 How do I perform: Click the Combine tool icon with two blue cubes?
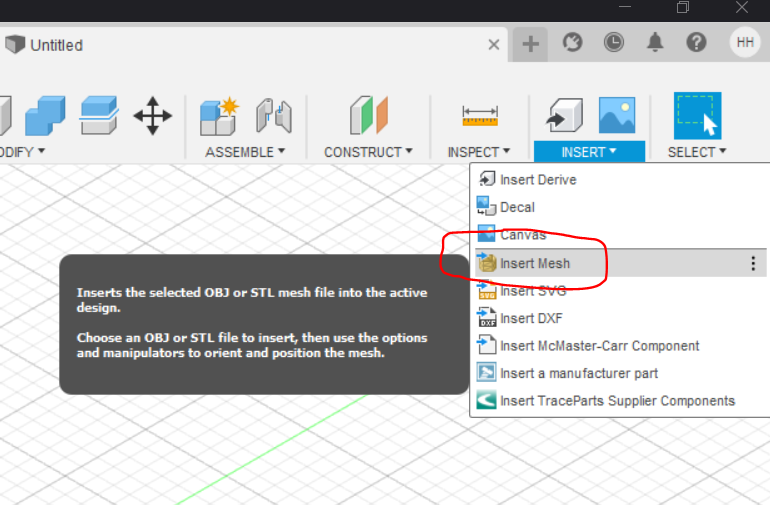(x=45, y=116)
